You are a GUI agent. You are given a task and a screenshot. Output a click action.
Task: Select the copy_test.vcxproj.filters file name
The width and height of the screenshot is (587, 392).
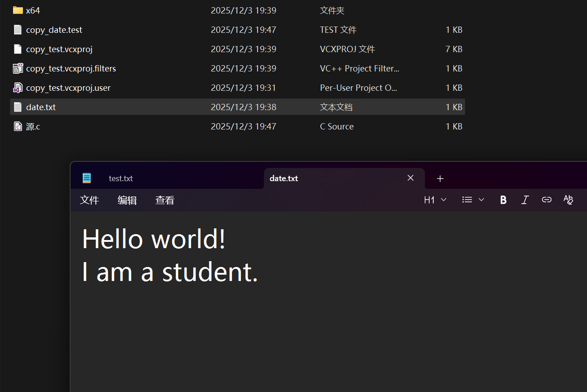(71, 68)
